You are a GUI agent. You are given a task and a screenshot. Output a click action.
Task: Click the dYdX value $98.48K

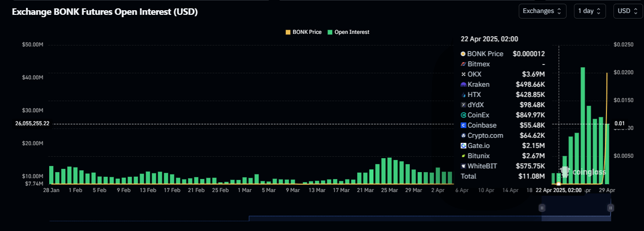point(532,105)
